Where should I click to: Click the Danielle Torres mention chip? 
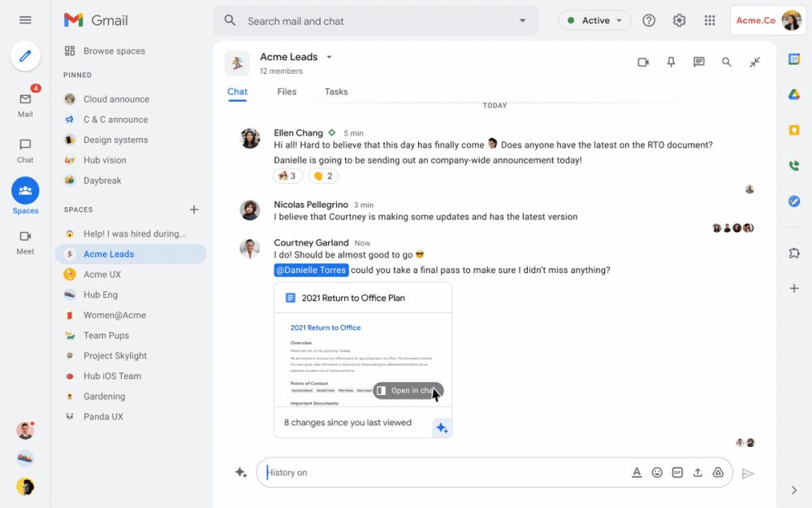310,270
